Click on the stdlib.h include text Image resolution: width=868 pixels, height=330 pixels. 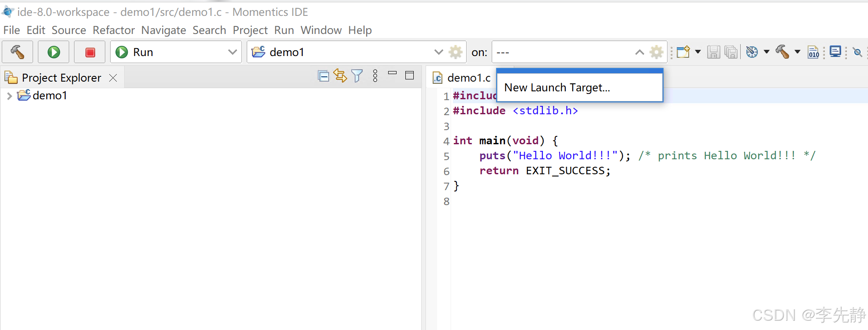(545, 111)
